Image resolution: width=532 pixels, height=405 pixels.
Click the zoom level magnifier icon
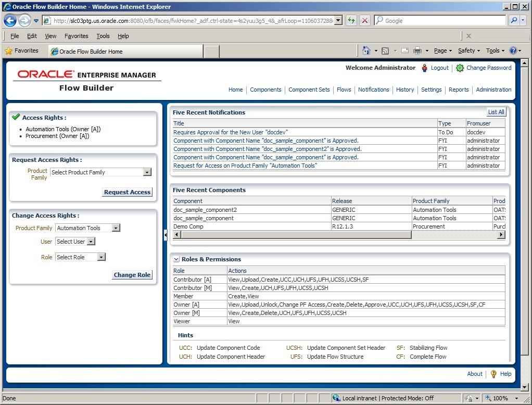pyautogui.click(x=488, y=398)
